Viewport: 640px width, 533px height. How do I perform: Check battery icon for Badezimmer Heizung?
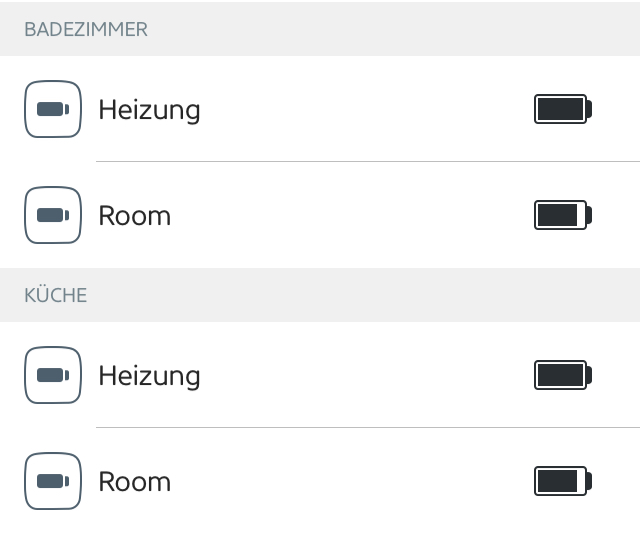[563, 109]
